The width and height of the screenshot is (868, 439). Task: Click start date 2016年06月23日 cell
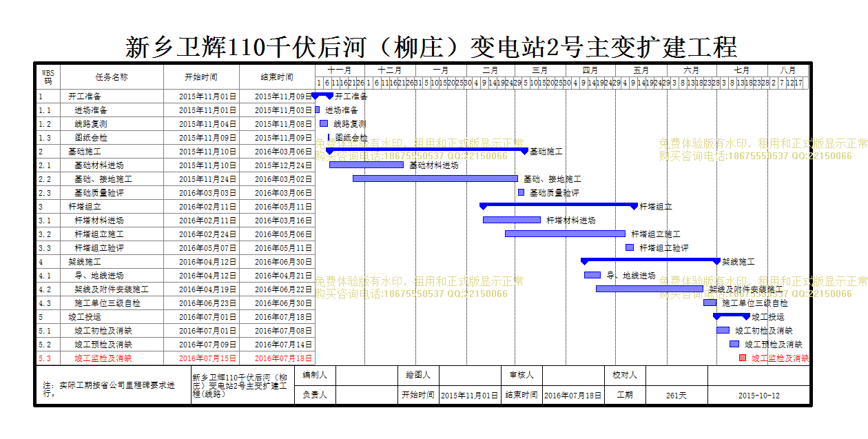(x=202, y=303)
